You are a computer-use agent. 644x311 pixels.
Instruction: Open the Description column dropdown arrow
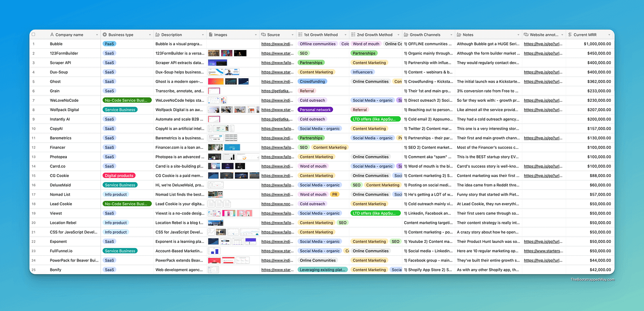[x=203, y=35]
